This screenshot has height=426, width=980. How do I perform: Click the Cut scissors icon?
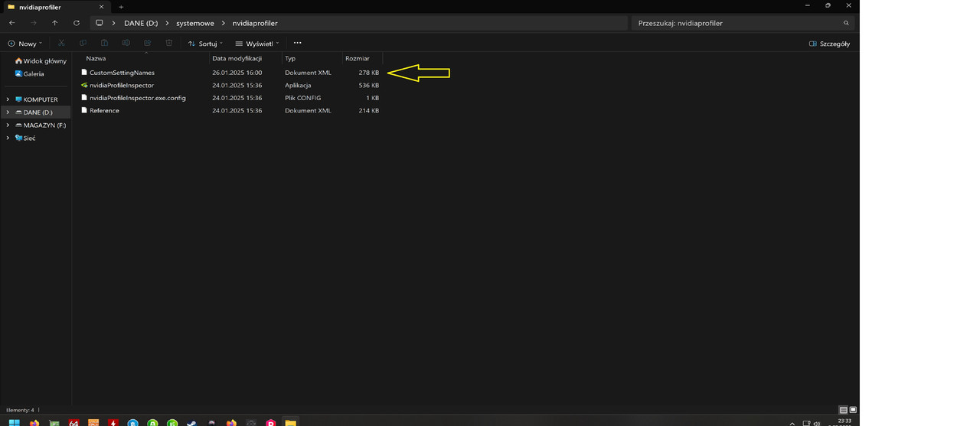pos(61,43)
